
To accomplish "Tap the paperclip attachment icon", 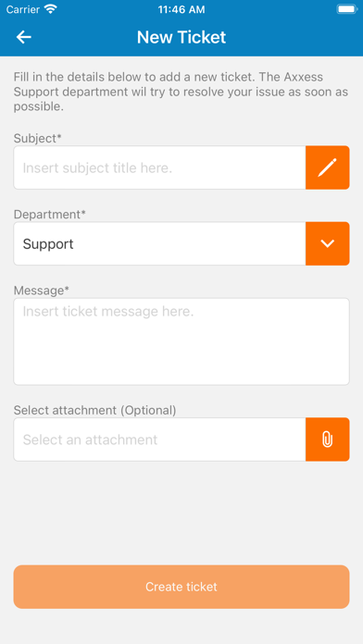I will coord(327,440).
